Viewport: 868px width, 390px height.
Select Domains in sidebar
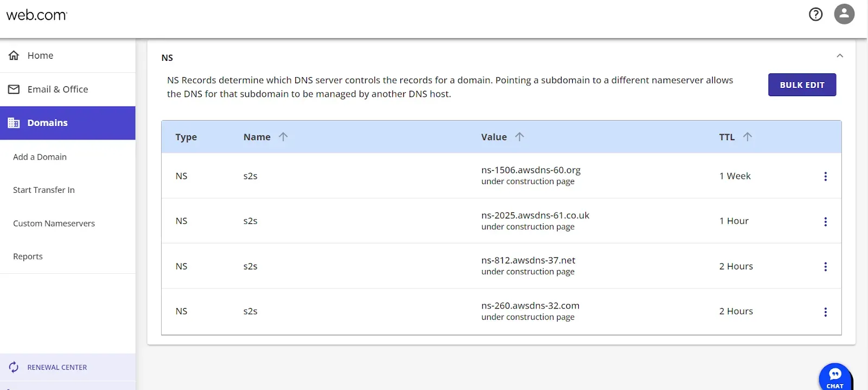coord(68,123)
